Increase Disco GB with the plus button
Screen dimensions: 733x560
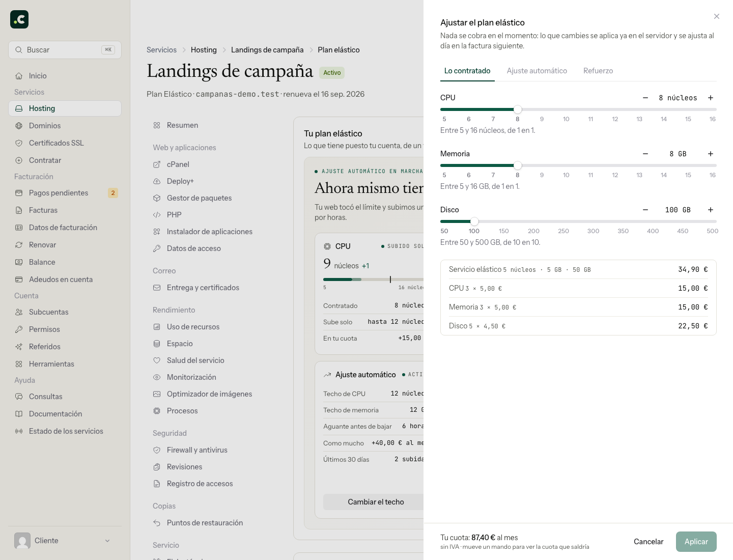(711, 210)
